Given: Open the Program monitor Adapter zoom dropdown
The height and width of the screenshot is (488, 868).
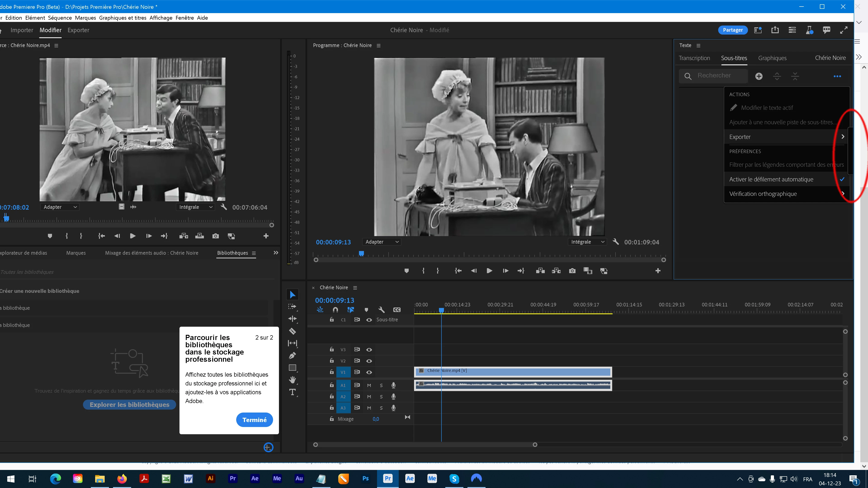Looking at the screenshot, I should [382, 242].
